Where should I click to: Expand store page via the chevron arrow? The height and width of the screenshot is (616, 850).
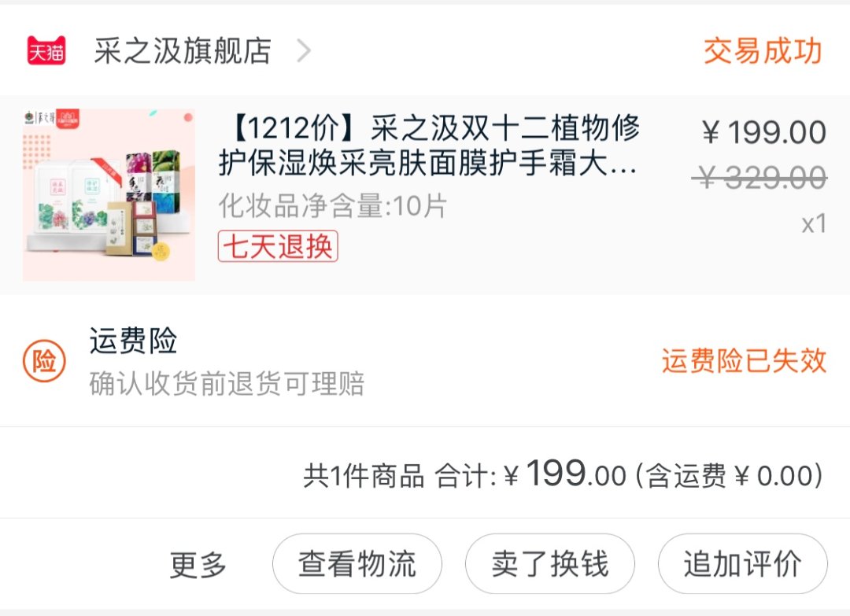tap(304, 51)
